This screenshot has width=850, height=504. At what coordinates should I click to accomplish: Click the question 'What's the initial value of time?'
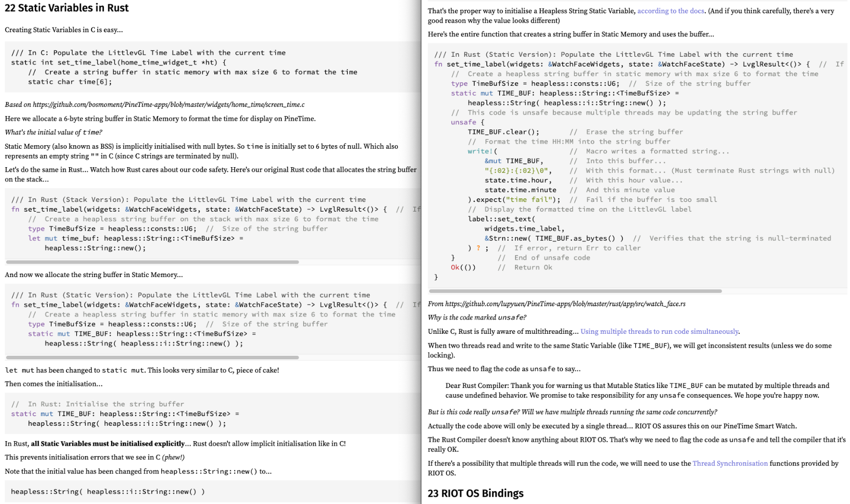tap(54, 132)
